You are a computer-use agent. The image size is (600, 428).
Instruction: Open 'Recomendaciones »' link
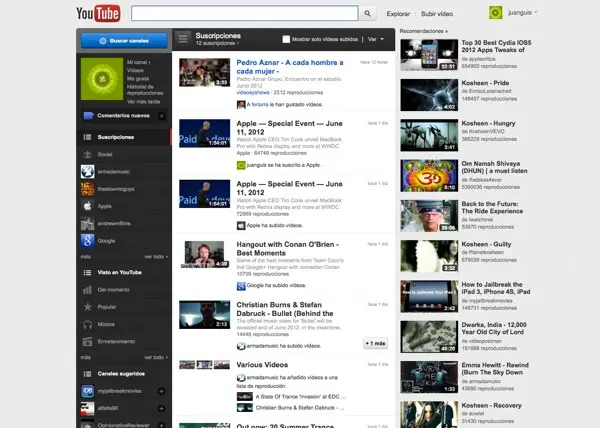(423, 31)
